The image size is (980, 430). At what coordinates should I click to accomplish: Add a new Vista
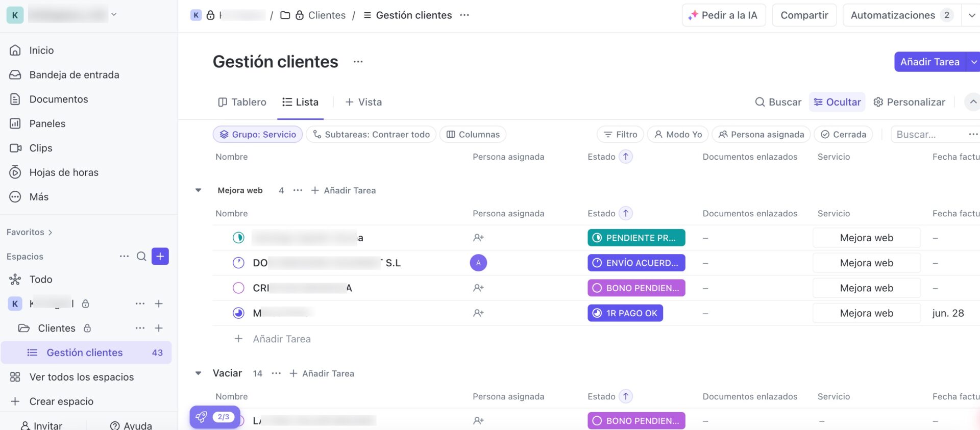(x=363, y=102)
